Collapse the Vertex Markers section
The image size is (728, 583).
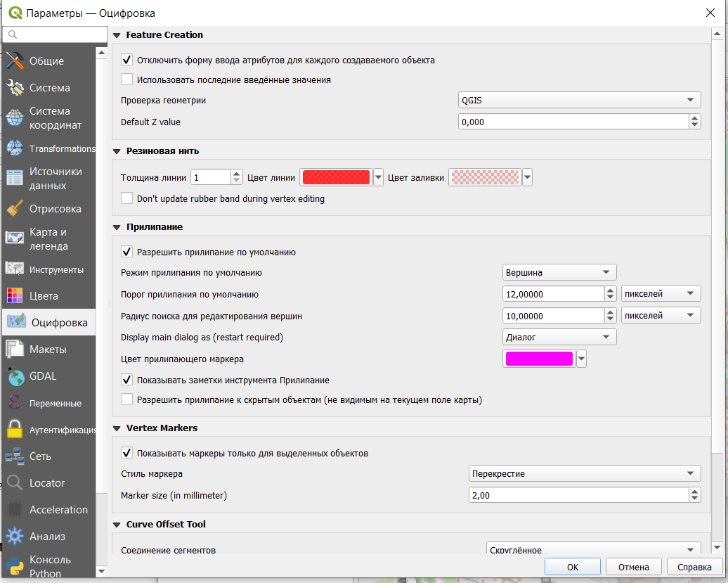(x=117, y=428)
